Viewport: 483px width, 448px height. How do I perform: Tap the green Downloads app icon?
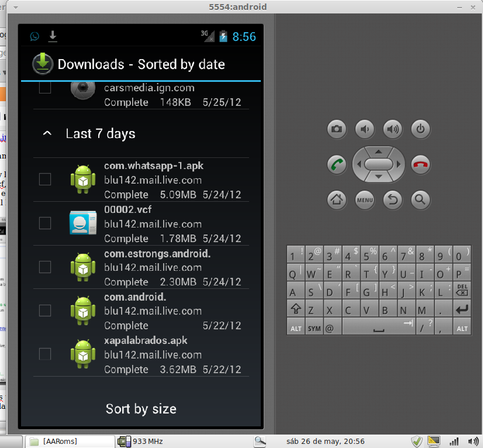pos(43,64)
